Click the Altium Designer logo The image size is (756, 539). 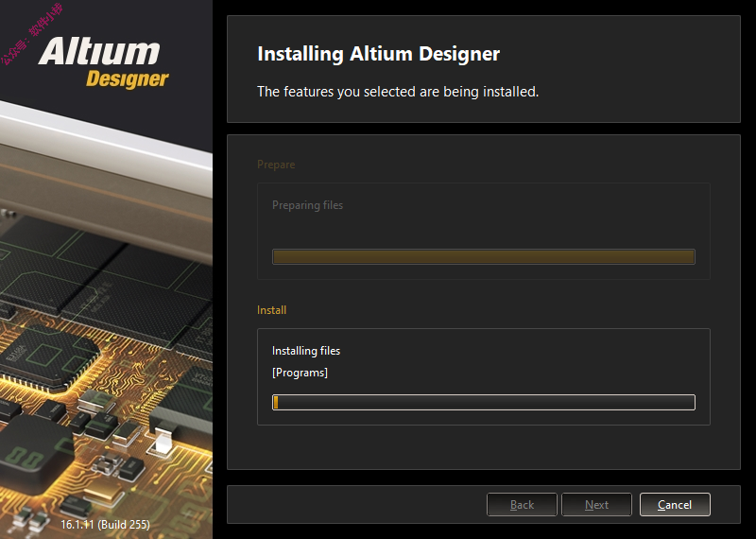click(104, 62)
